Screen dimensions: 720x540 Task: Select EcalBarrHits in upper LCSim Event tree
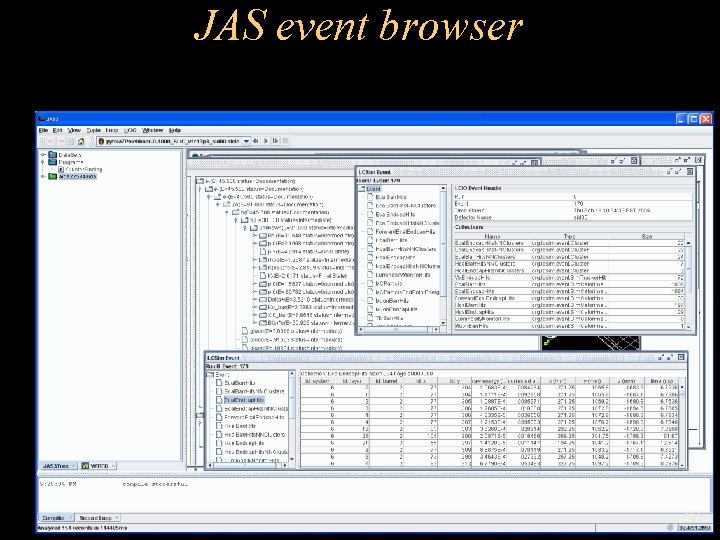point(391,197)
